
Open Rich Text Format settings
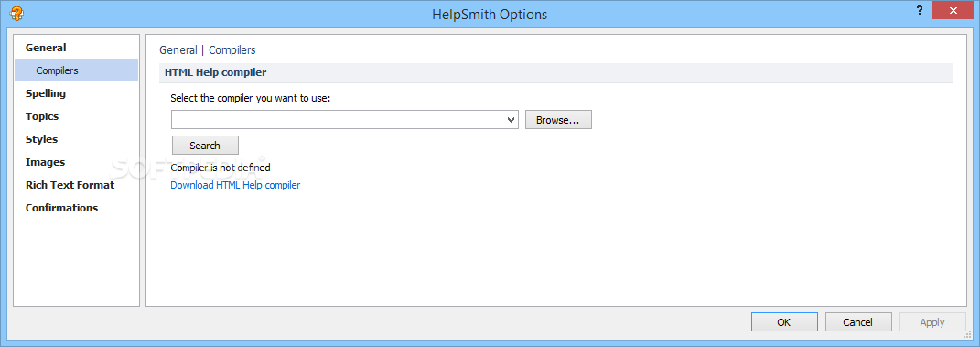[70, 185]
